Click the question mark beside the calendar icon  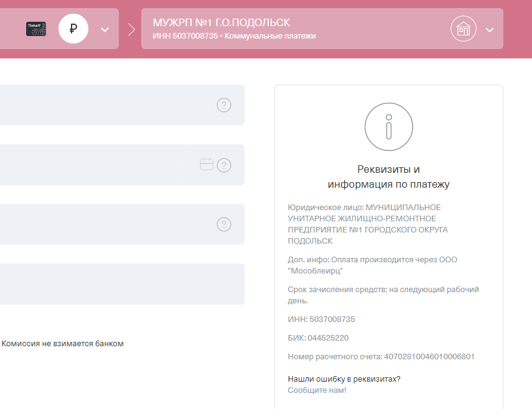223,165
